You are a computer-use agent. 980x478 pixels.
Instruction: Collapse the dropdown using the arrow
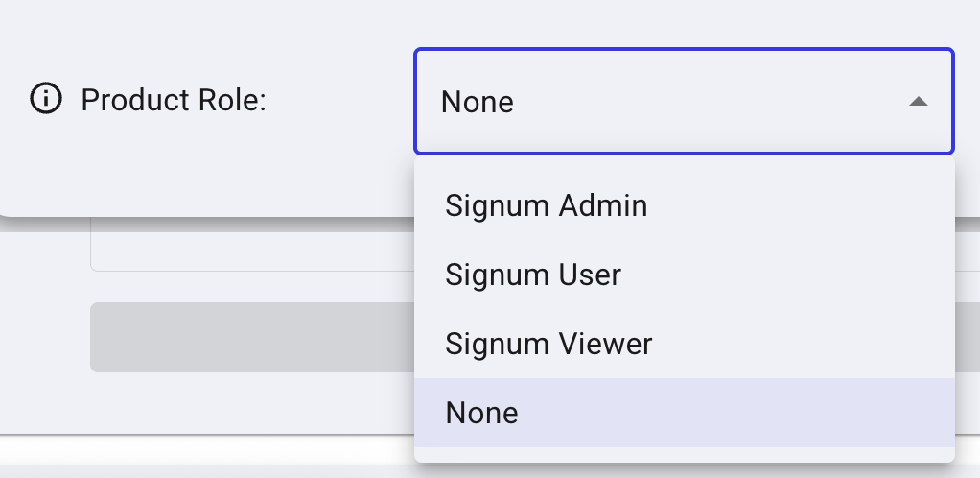(918, 101)
